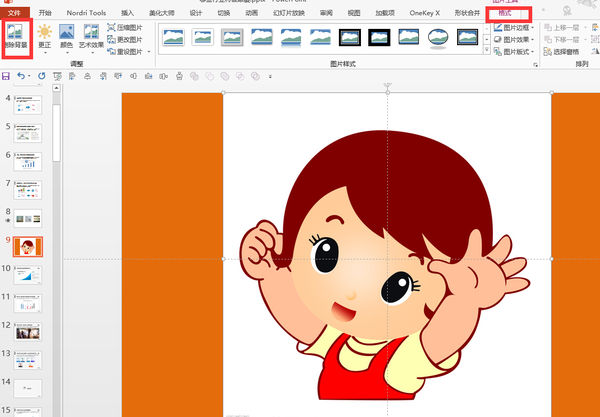Viewport: 600px width, 417px height.
Task: Expand Reset Picture (重设图片) dropdown
Action: (x=149, y=51)
